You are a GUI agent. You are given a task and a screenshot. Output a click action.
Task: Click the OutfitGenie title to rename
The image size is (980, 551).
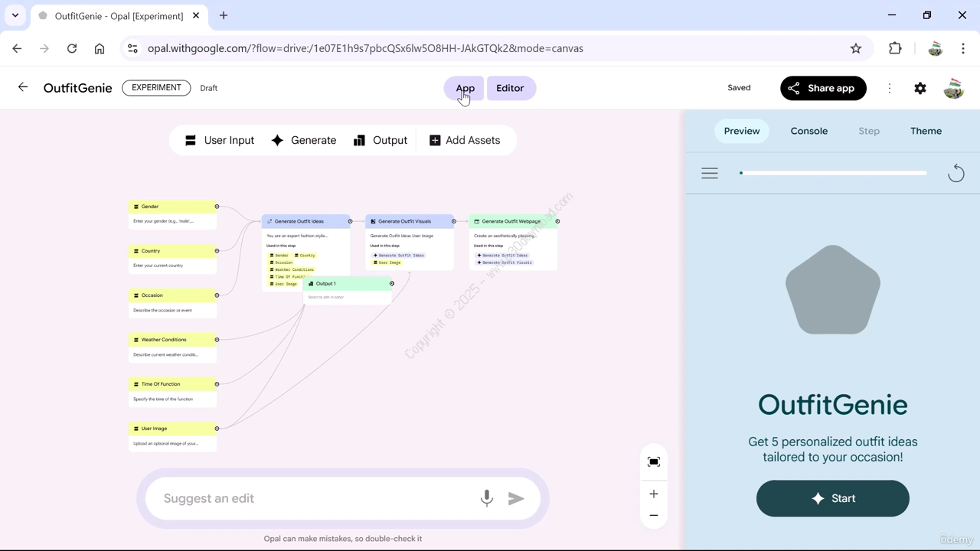[78, 88]
